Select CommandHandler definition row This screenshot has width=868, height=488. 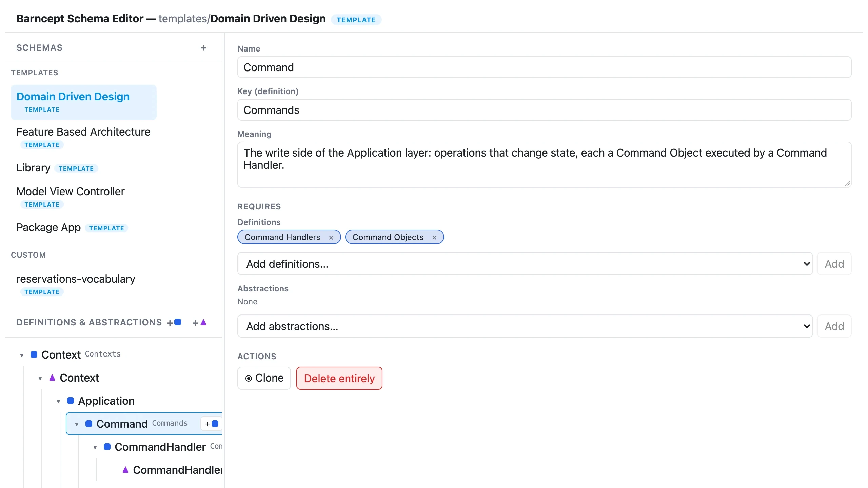pos(160,447)
